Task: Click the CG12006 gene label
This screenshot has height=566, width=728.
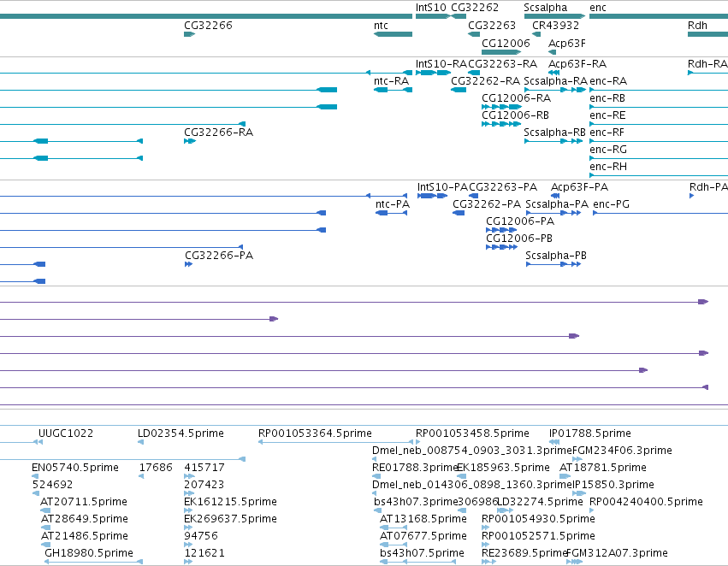Action: tap(506, 44)
